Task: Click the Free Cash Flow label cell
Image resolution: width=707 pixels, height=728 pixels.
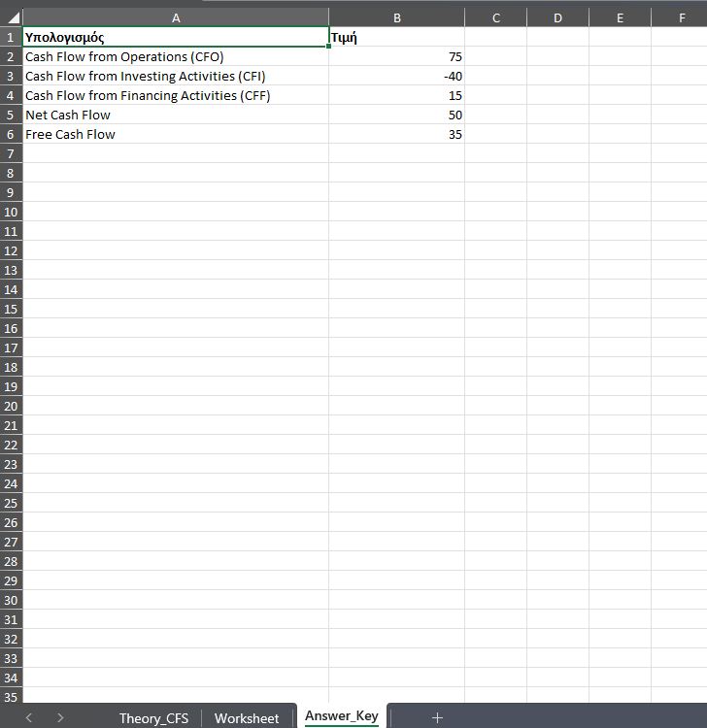Action: point(175,134)
